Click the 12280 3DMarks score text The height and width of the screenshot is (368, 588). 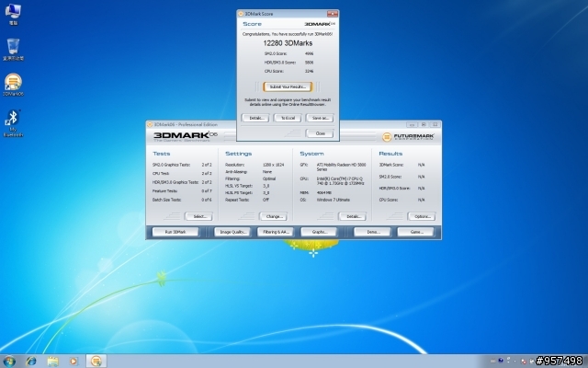(288, 43)
